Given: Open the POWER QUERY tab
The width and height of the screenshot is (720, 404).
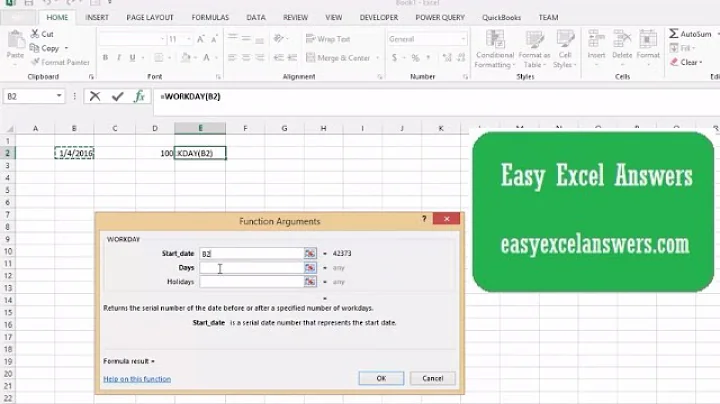Looking at the screenshot, I should tap(440, 17).
